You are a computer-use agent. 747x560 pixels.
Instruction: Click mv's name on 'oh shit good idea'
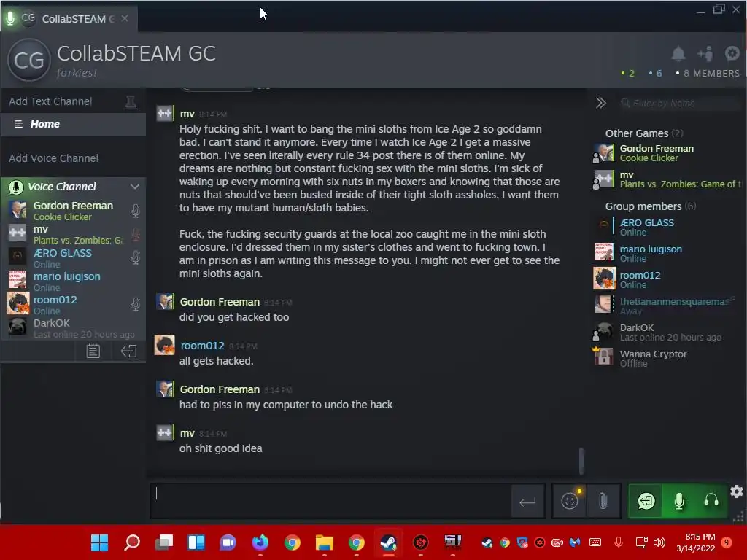[x=187, y=433]
